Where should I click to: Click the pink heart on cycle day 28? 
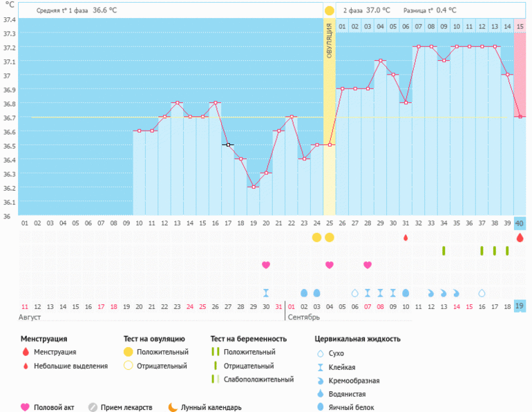coord(368,265)
